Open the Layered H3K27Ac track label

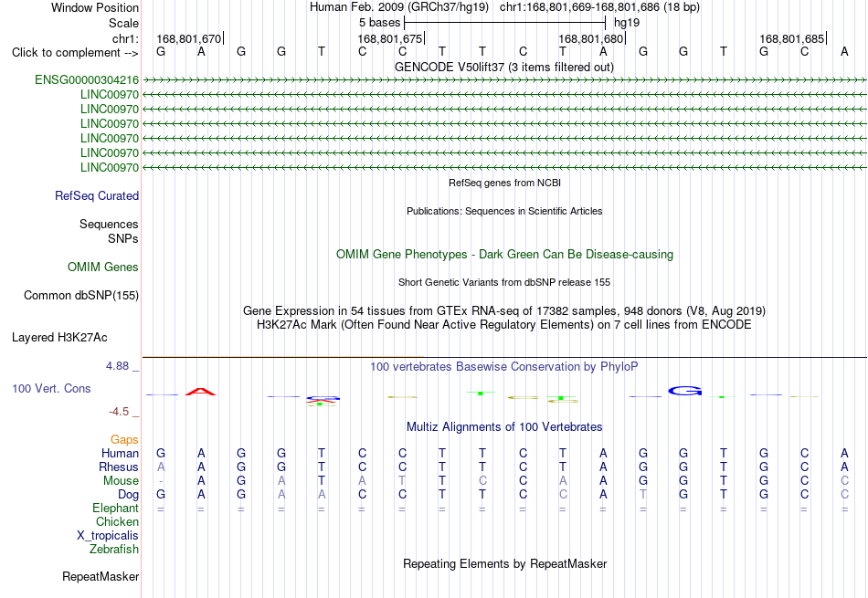(59, 338)
